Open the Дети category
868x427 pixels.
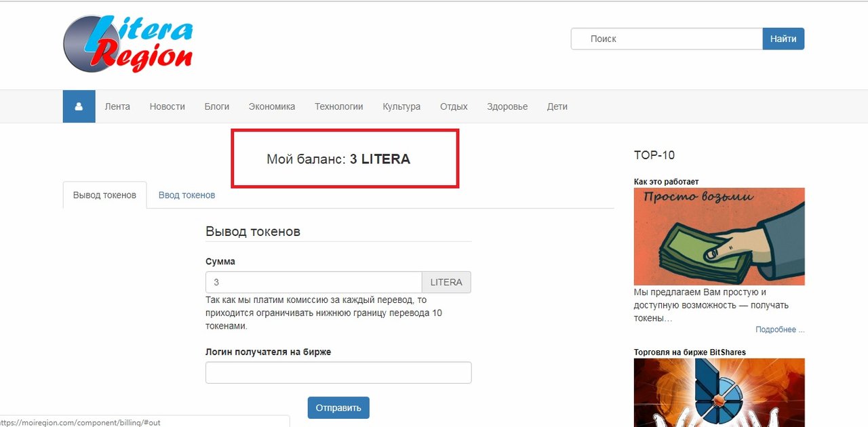[557, 106]
